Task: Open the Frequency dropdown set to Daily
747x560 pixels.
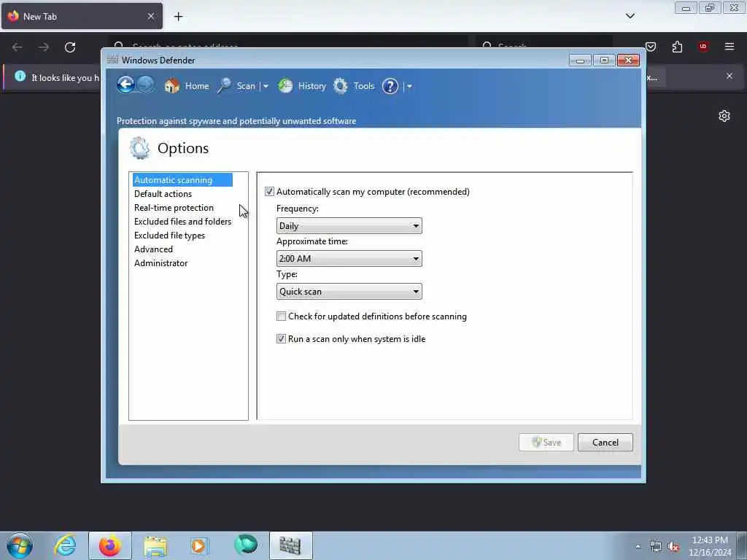Action: pos(349,226)
